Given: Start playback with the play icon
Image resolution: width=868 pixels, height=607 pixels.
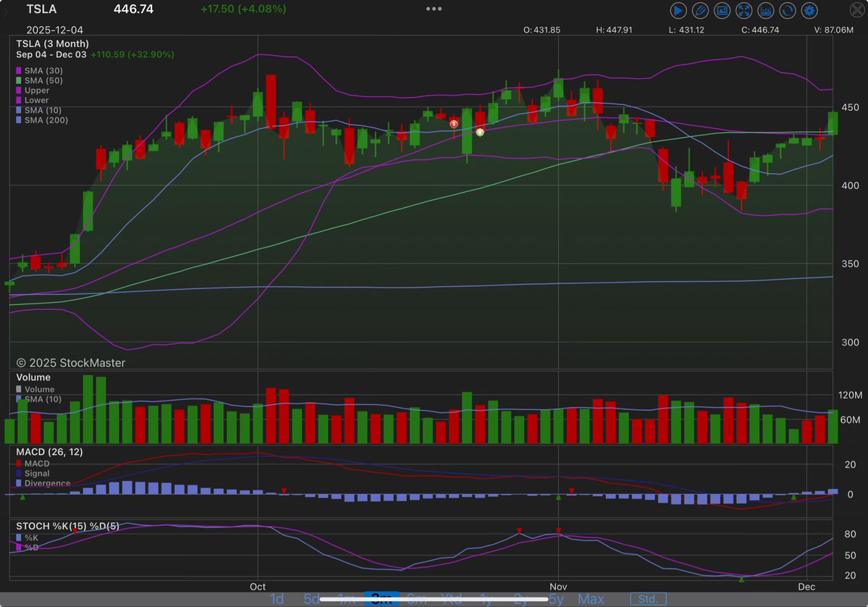Looking at the screenshot, I should 678,10.
